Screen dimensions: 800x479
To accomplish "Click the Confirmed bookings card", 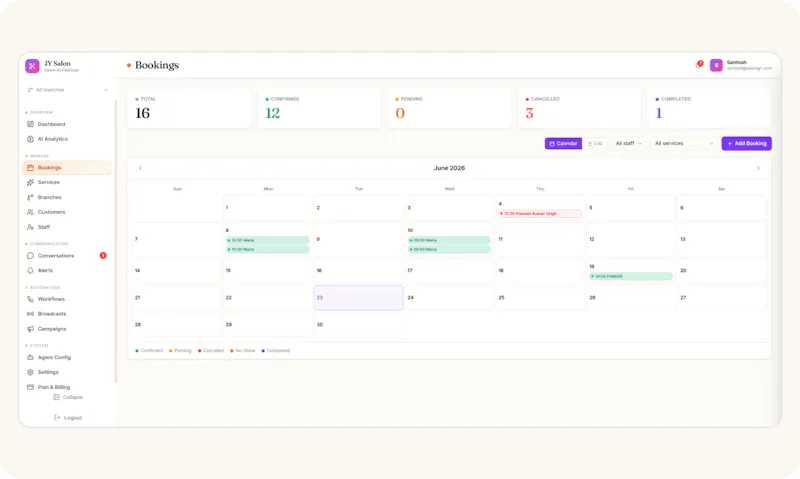I will (x=319, y=108).
